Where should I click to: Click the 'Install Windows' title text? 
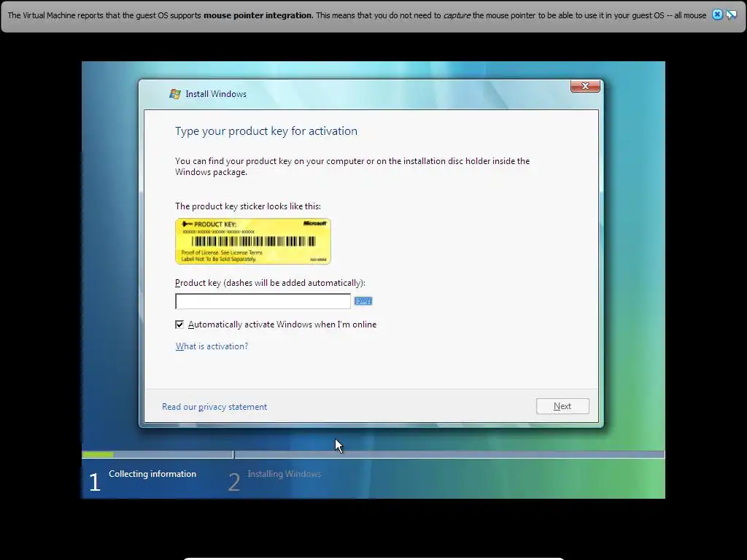[x=216, y=94]
